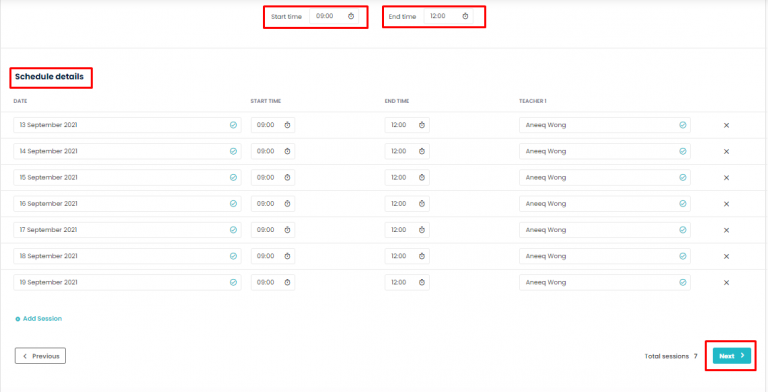Edit the 09:00 start time for 16 September
Image resolution: width=768 pixels, height=392 pixels.
pyautogui.click(x=273, y=204)
